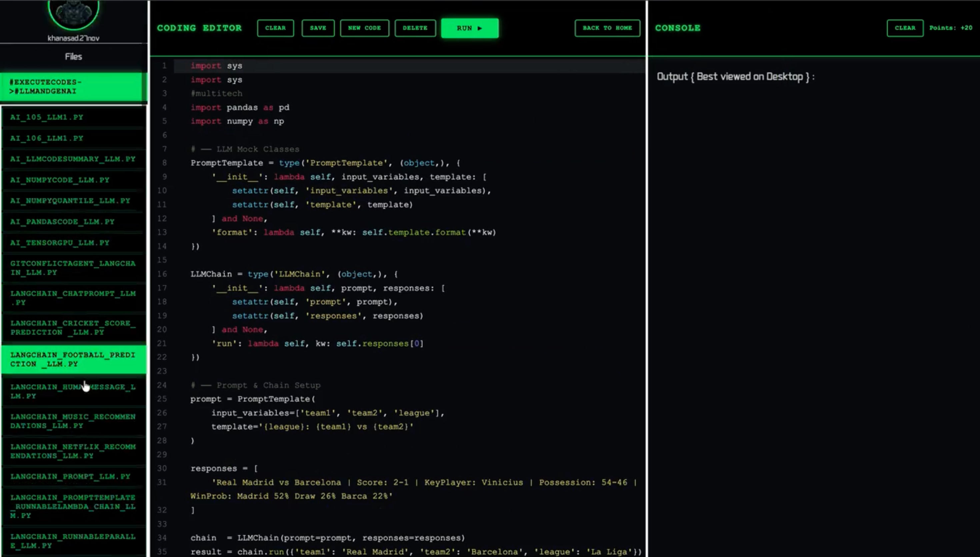Open LANGCHAIN_NETFLIX_RECOMMENDATIONS_LLM.PY file
This screenshot has height=557, width=980.
[73, 451]
